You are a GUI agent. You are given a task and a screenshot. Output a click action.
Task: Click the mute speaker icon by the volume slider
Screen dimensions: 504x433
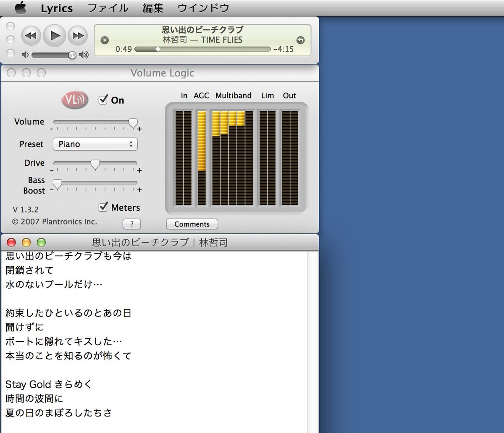pos(25,55)
